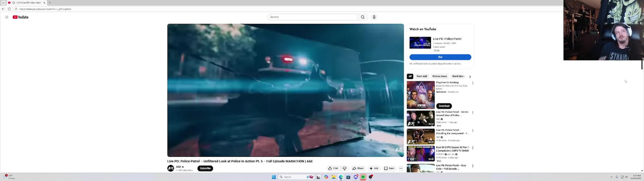The height and width of the screenshot is (181, 644).
Task: View site information lock icon
Action: click(x=16, y=9)
